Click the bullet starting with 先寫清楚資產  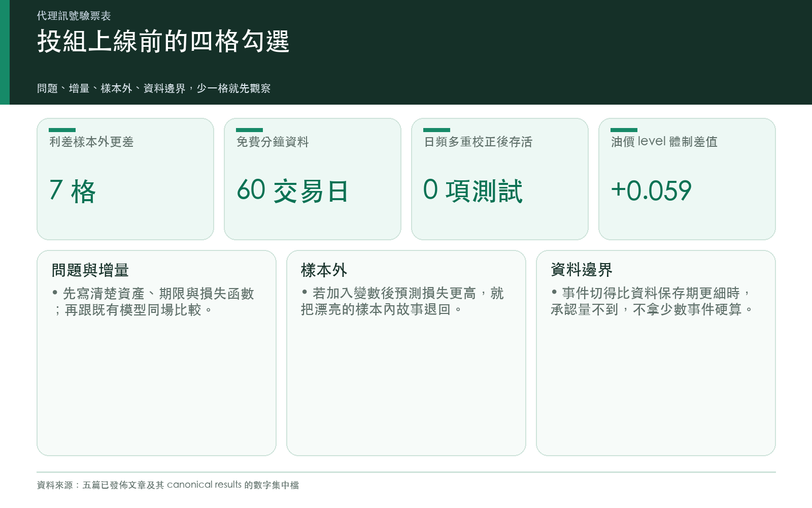coord(153,301)
